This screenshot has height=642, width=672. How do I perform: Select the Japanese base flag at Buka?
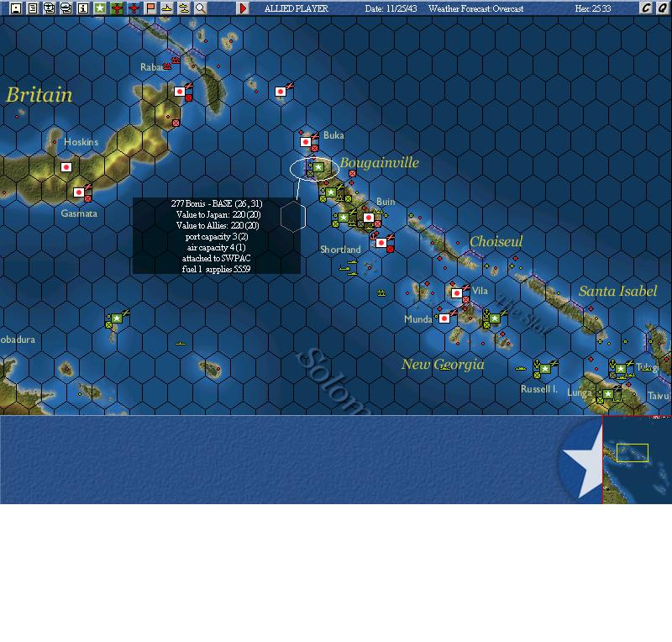coord(306,142)
